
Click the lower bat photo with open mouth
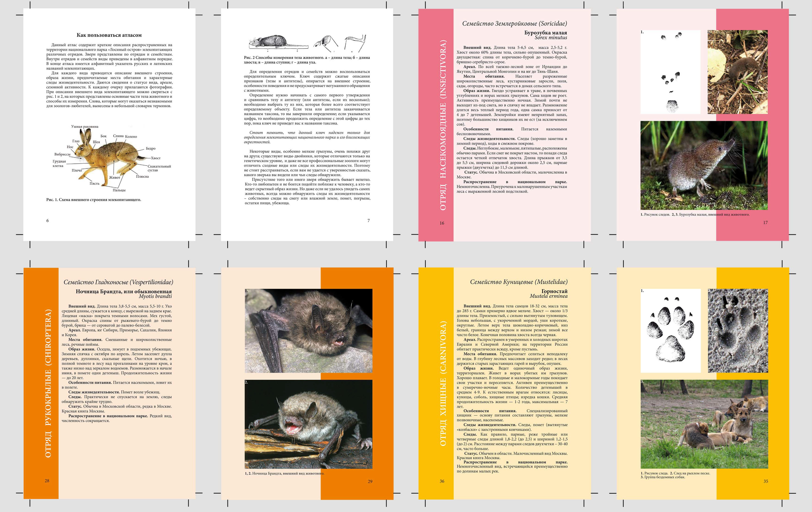tap(308, 424)
